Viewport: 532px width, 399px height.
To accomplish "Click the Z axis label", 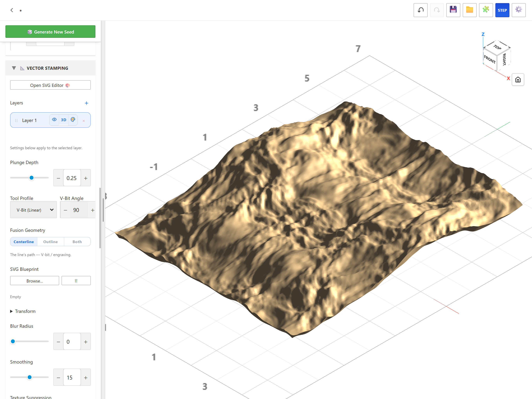I will click(x=483, y=34).
